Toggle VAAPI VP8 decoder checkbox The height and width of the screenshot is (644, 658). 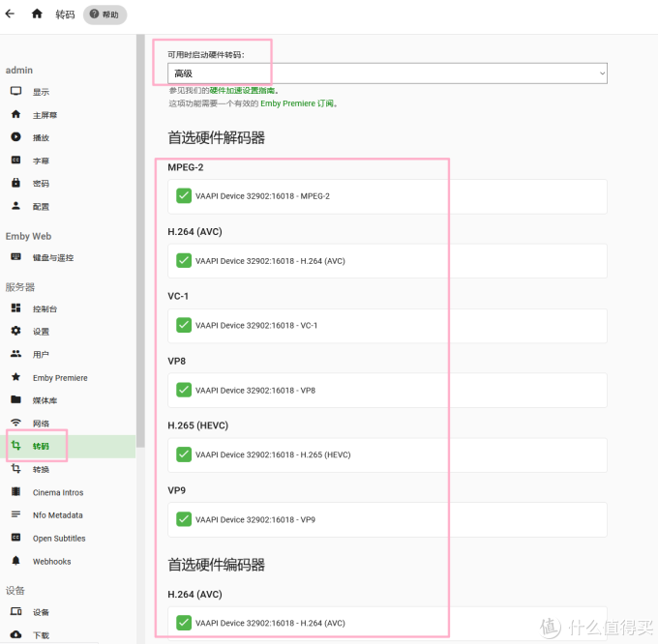pos(184,390)
